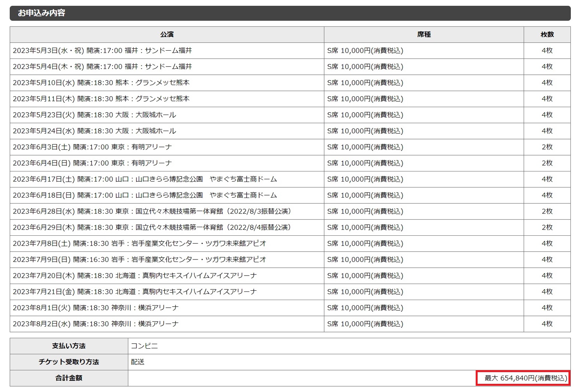Click the S席 price for the 6月3日 row
579x392 pixels.
pos(365,147)
